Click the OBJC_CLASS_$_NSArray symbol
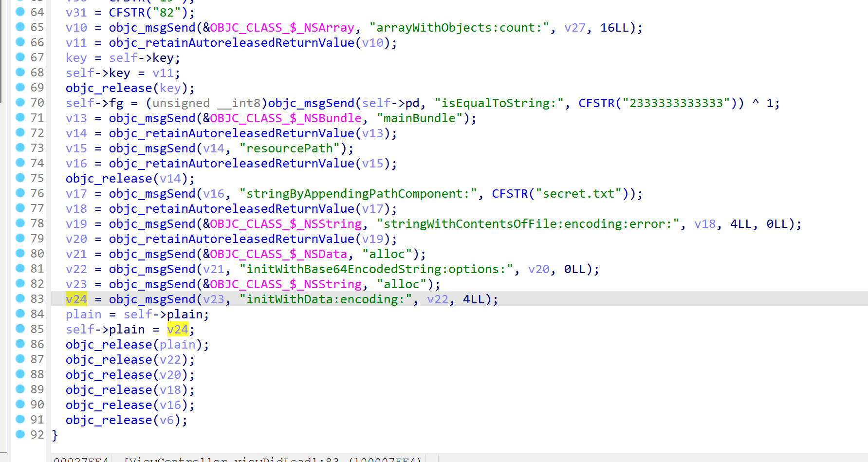868x462 pixels. 282,28
